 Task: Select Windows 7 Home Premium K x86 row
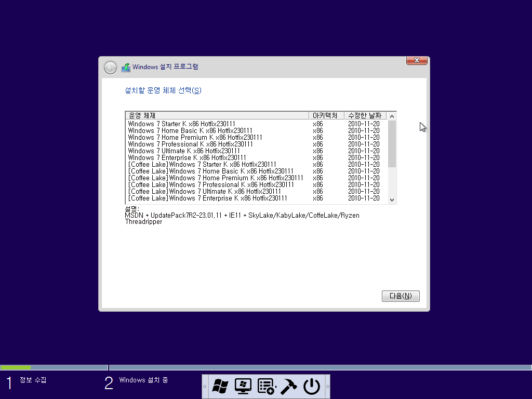coord(256,137)
